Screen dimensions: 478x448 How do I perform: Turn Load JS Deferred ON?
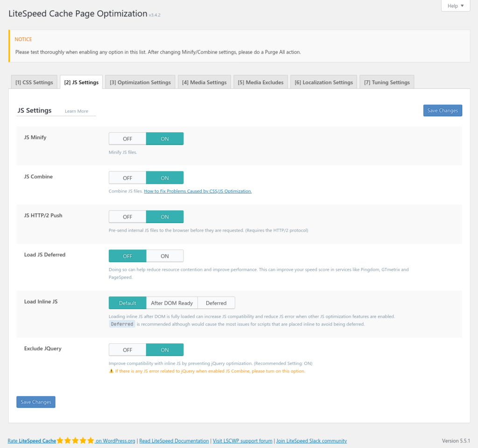(x=165, y=256)
